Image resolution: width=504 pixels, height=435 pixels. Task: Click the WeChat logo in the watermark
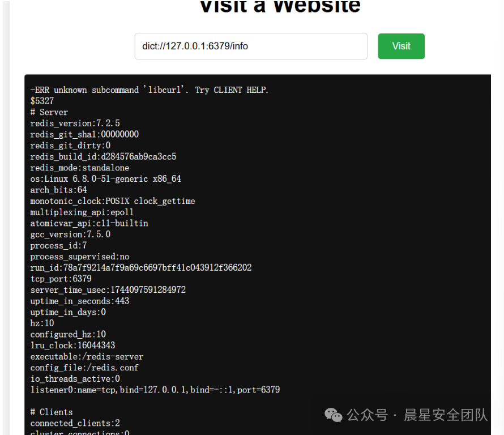[334, 415]
